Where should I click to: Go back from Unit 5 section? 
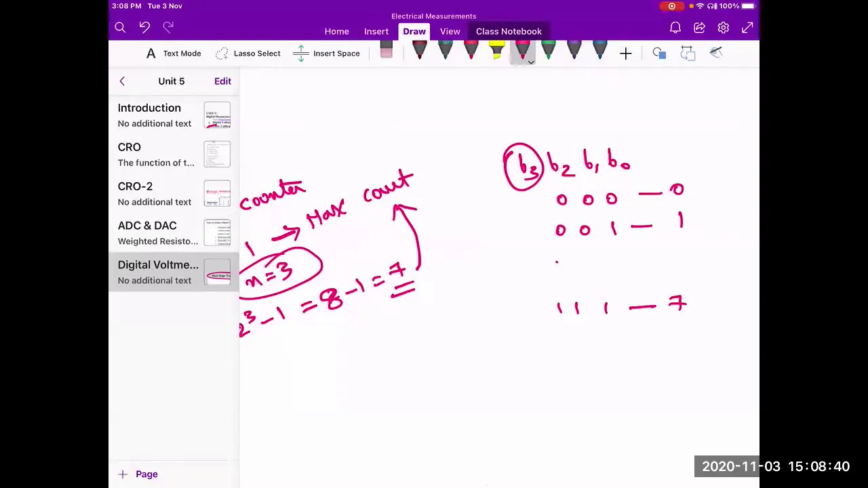click(122, 81)
